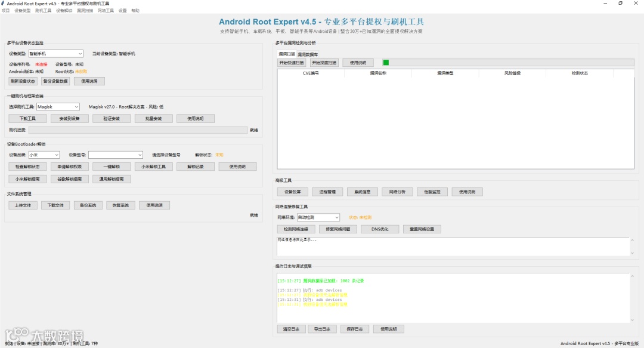
Task: Click the 进程管理 button
Action: click(x=328, y=192)
